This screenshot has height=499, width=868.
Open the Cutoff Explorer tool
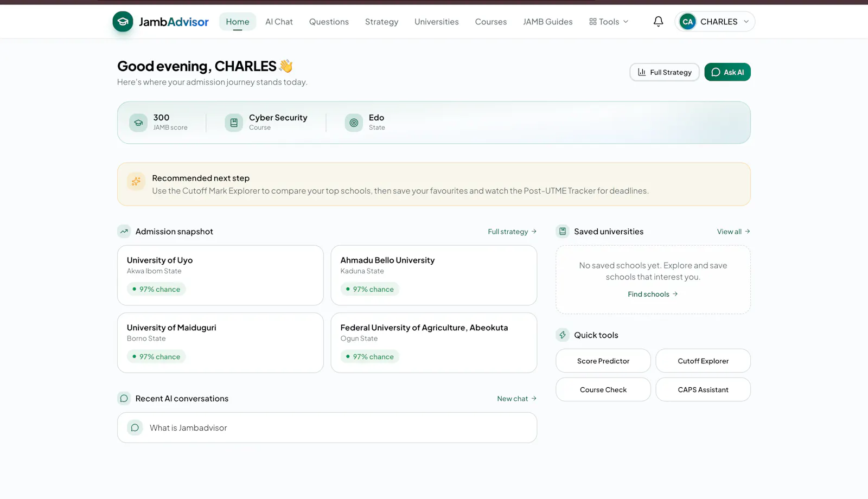703,361
